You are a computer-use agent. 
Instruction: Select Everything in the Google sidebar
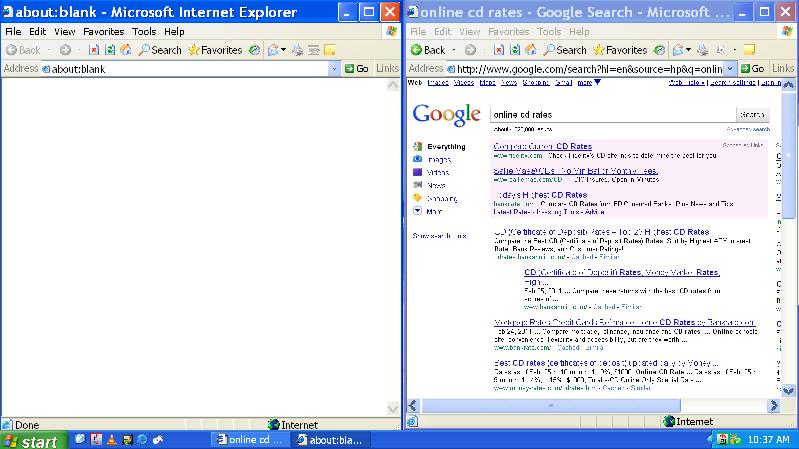tap(439, 147)
